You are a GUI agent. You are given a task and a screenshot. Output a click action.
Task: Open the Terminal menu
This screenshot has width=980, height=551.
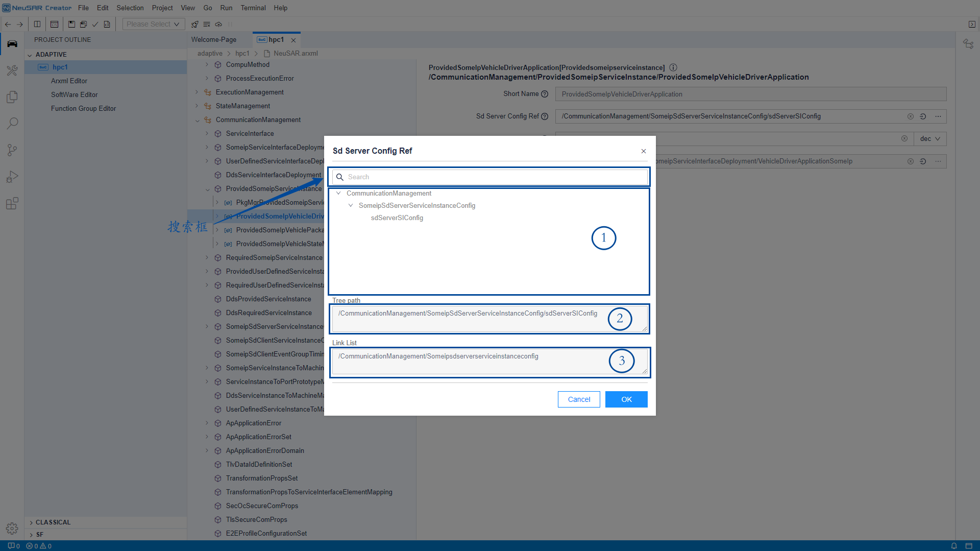[253, 8]
